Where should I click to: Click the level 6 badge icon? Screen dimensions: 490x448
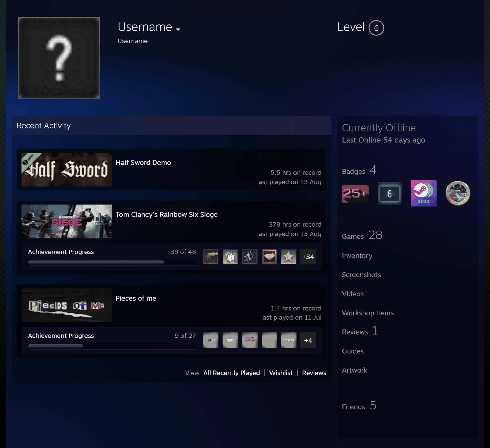coord(389,194)
